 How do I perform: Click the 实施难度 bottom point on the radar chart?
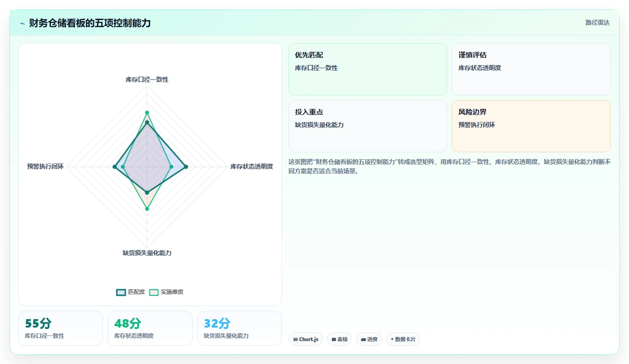click(x=147, y=209)
